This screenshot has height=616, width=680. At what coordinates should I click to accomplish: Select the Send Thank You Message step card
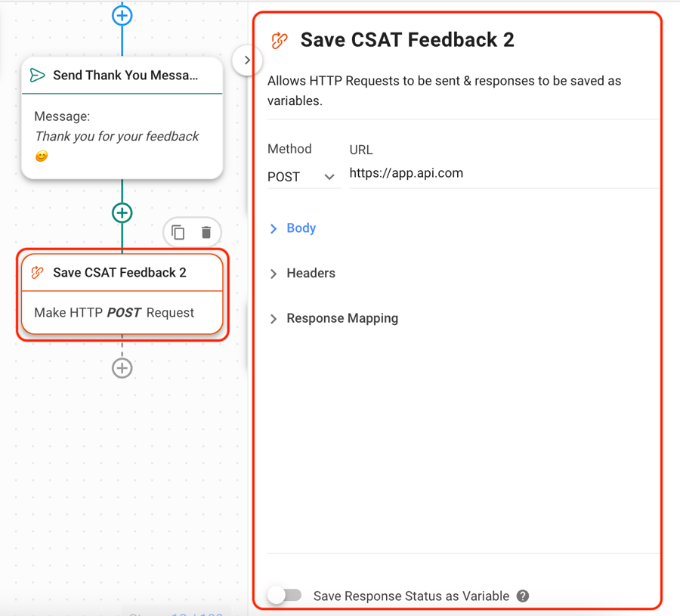122,117
